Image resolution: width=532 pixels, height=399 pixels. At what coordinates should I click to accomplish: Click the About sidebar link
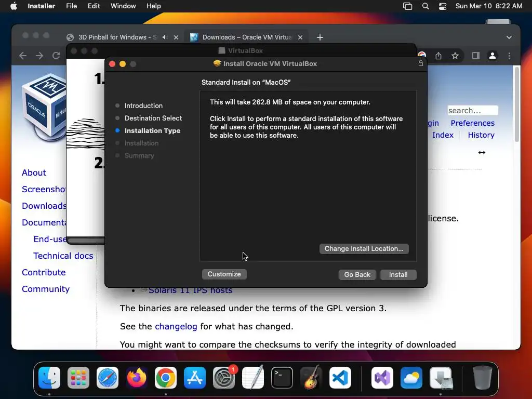pyautogui.click(x=34, y=172)
